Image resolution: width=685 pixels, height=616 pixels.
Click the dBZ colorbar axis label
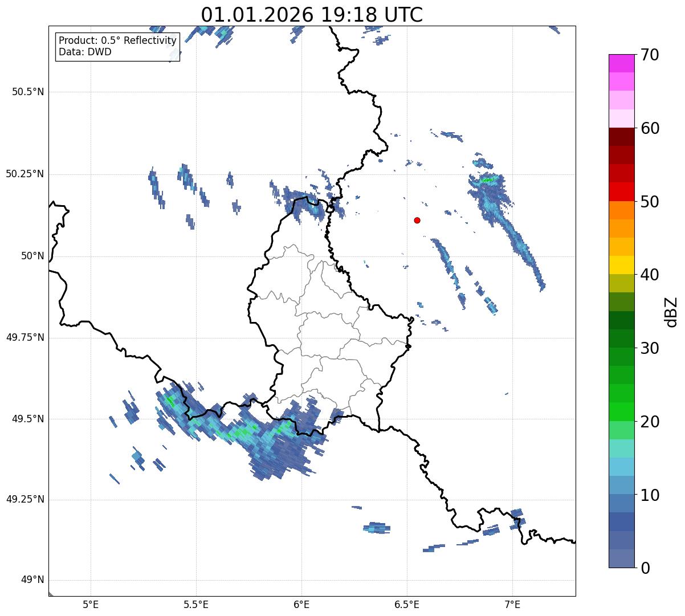point(671,311)
